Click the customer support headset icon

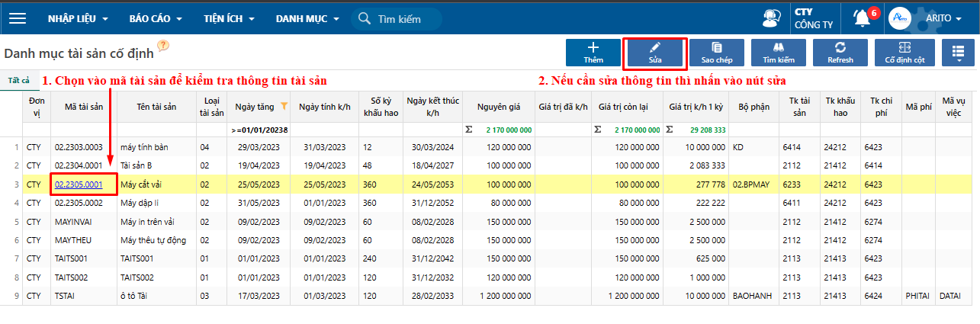(x=771, y=18)
